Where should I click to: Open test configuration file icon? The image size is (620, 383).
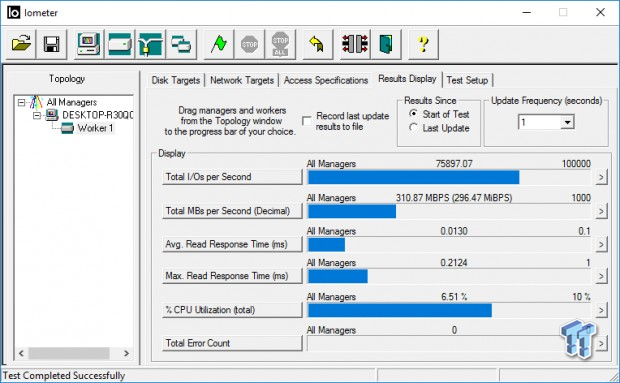point(21,44)
